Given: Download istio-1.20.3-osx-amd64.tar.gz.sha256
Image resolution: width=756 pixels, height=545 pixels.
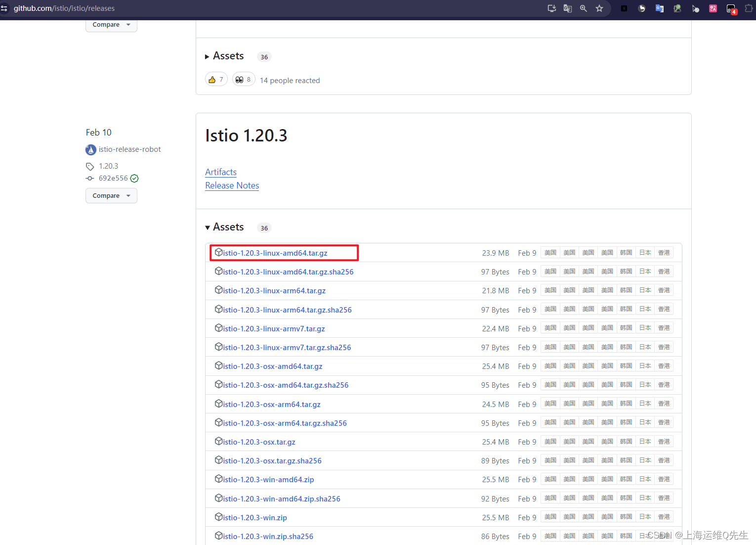Looking at the screenshot, I should tap(286, 385).
